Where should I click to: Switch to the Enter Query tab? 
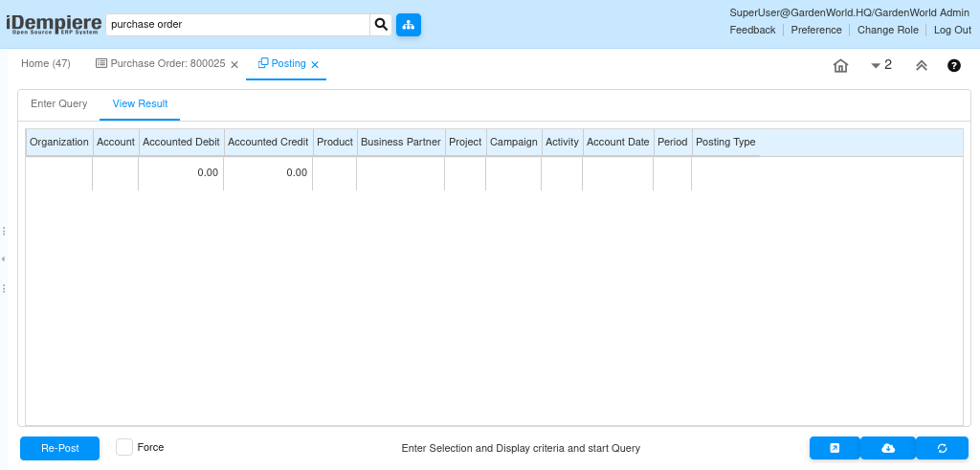[59, 103]
